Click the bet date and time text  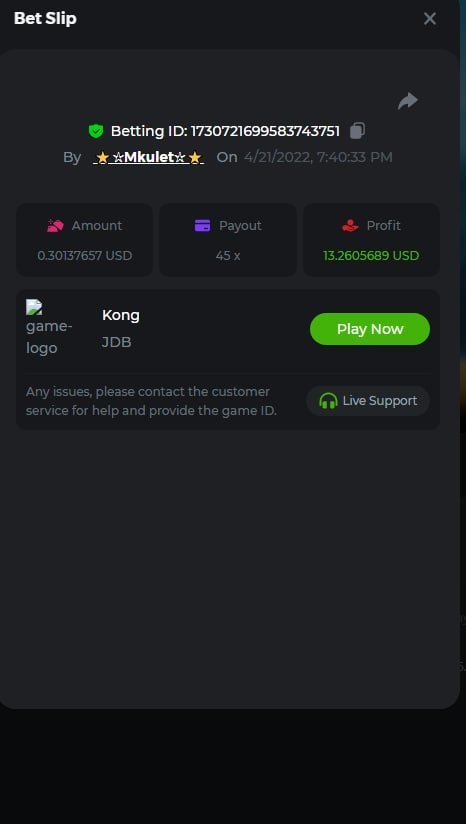(318, 157)
